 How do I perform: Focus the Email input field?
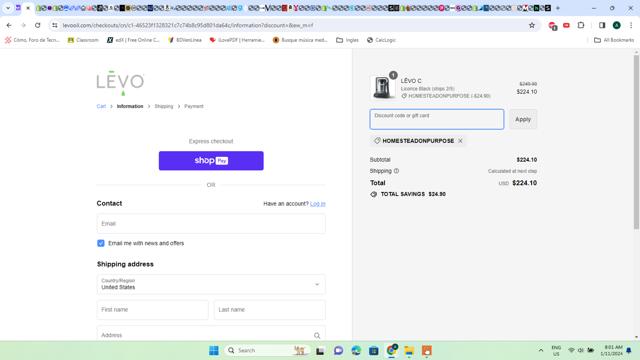coord(211,224)
